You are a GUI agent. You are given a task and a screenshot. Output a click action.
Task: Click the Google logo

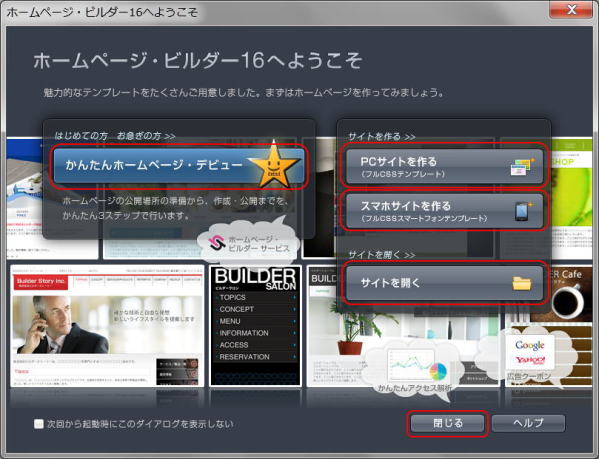click(x=529, y=345)
